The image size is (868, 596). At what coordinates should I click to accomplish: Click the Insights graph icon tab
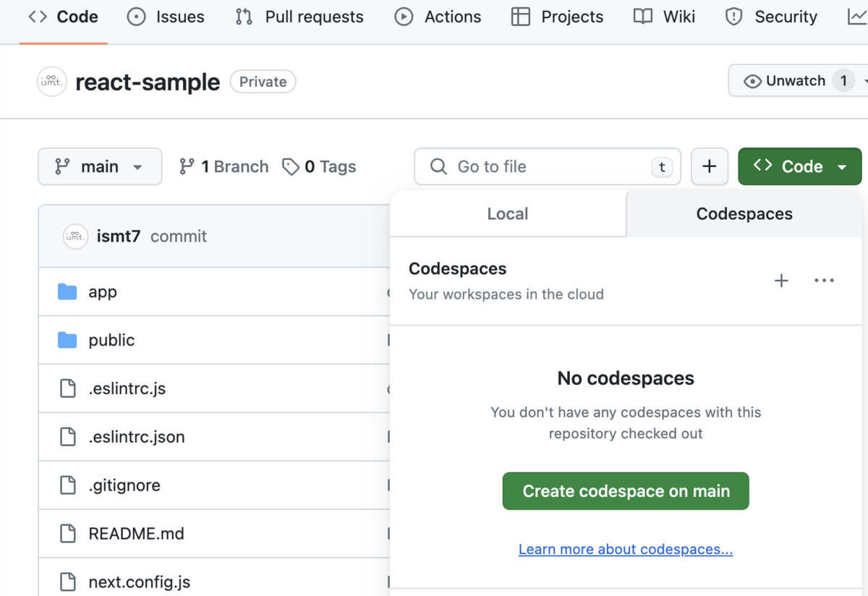pos(856,17)
